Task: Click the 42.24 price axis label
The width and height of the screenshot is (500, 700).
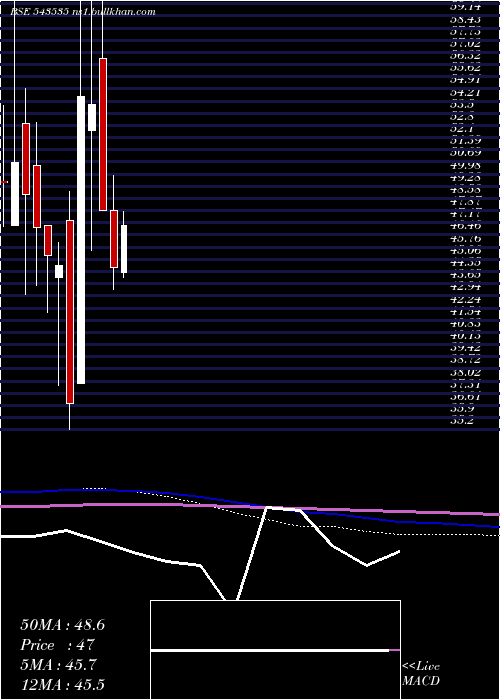Action: point(465,300)
